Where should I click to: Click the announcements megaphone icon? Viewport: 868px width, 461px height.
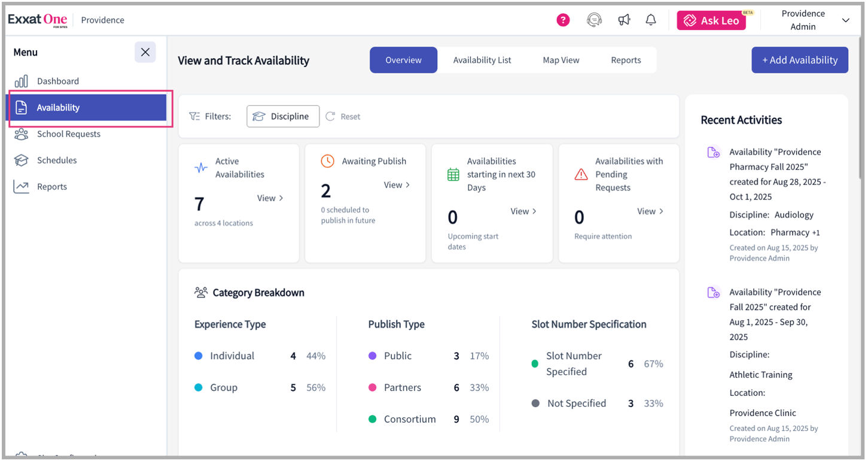(624, 20)
